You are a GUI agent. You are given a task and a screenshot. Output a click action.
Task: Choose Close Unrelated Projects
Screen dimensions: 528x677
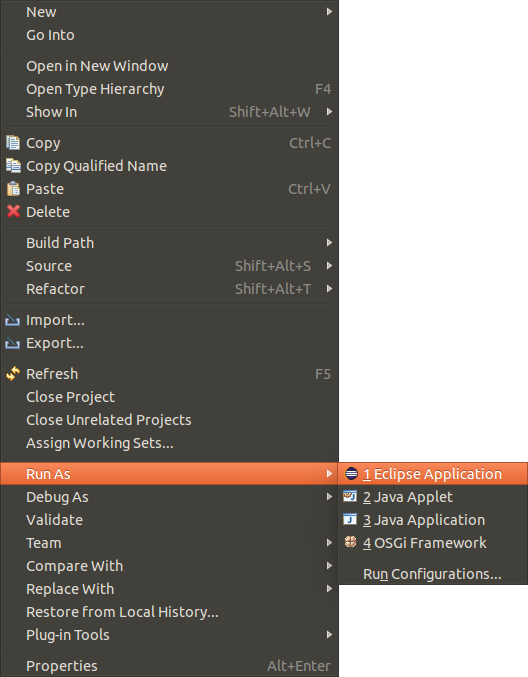click(x=169, y=420)
